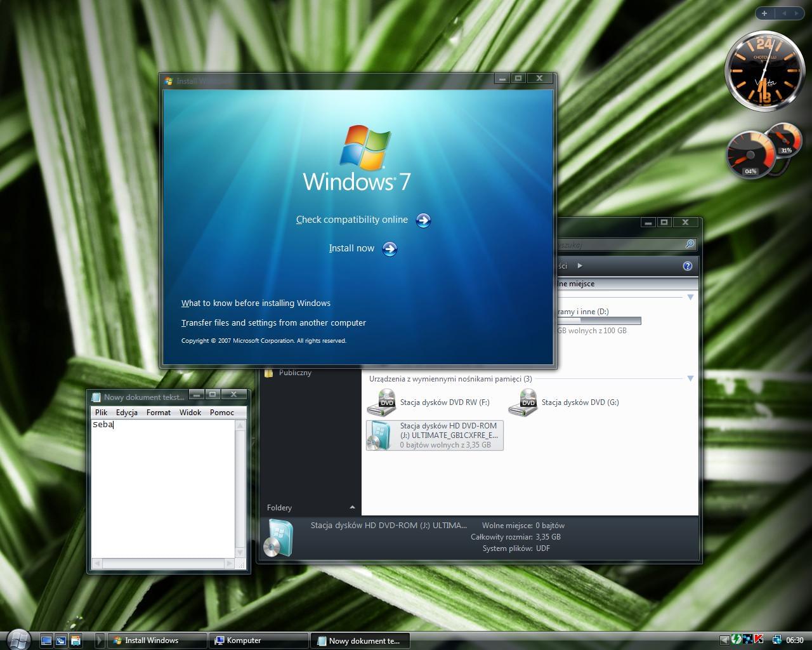Click the Kaspersky red K tray icon
The height and width of the screenshot is (650, 812).
(x=759, y=639)
